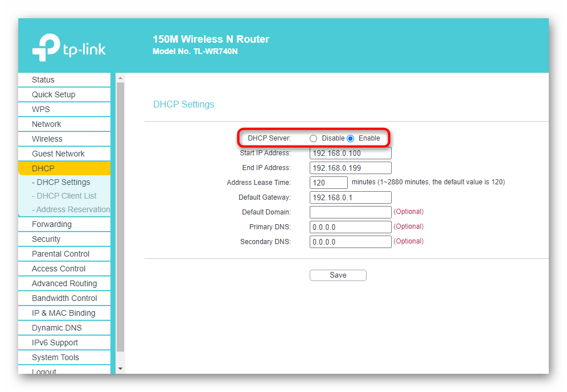The height and width of the screenshot is (392, 567).
Task: Click the Save button
Action: coord(338,275)
